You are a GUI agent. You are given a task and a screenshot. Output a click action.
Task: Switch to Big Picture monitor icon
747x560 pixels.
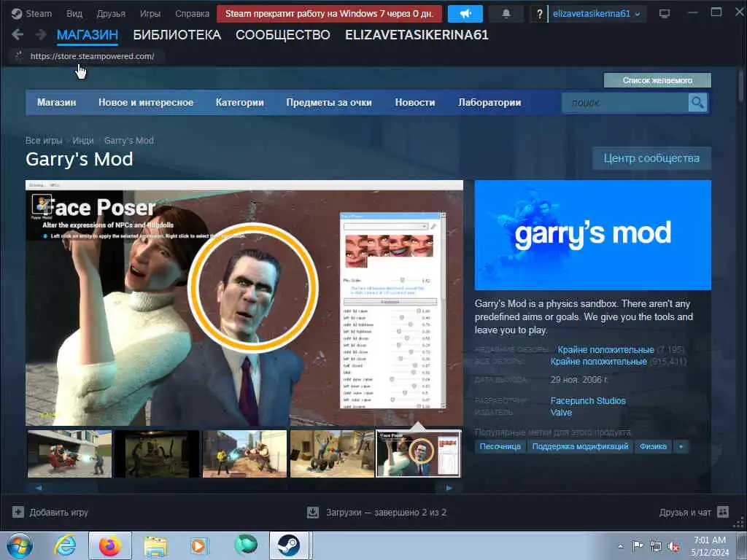pos(665,14)
